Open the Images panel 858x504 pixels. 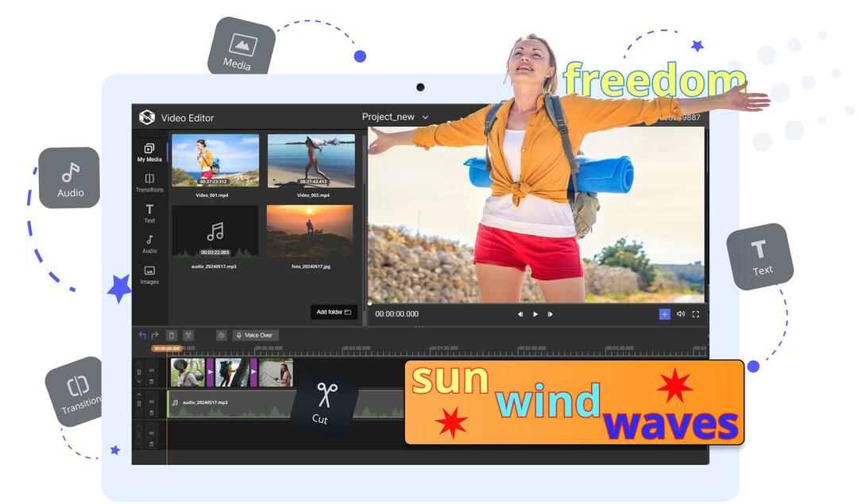tap(149, 275)
